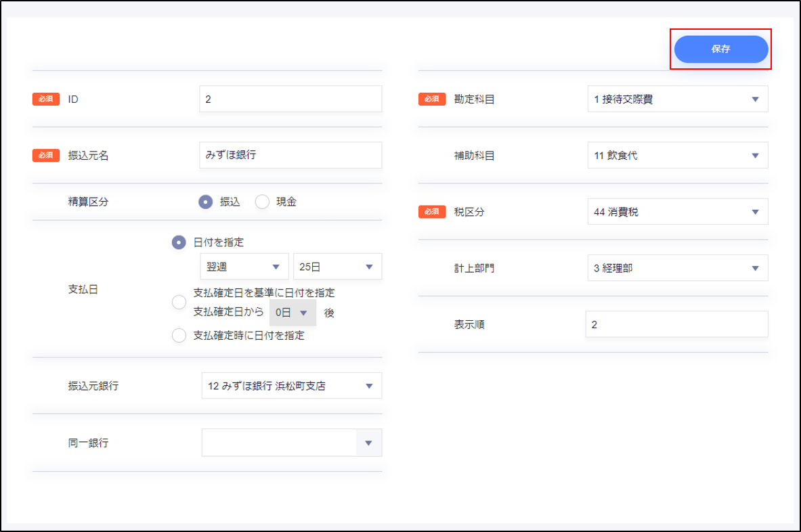
Task: Open the 25日 day dropdown
Action: 337,267
